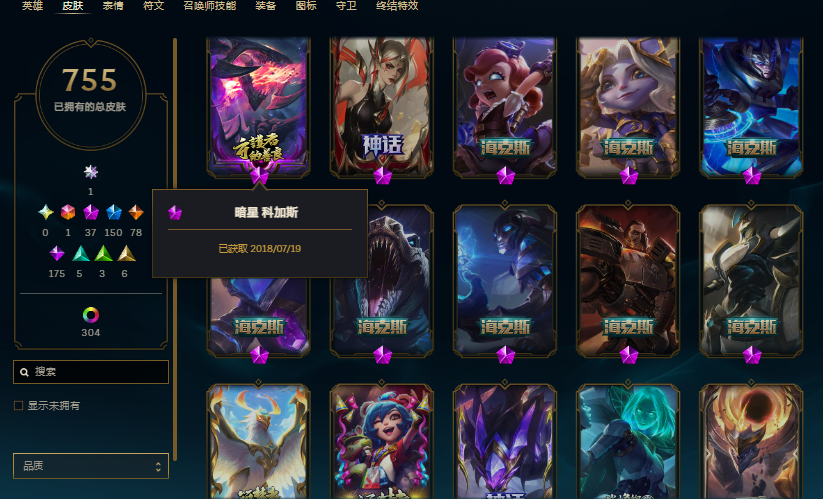823x499 pixels.
Task: Click the blue gem icon above count 150
Action: click(113, 212)
